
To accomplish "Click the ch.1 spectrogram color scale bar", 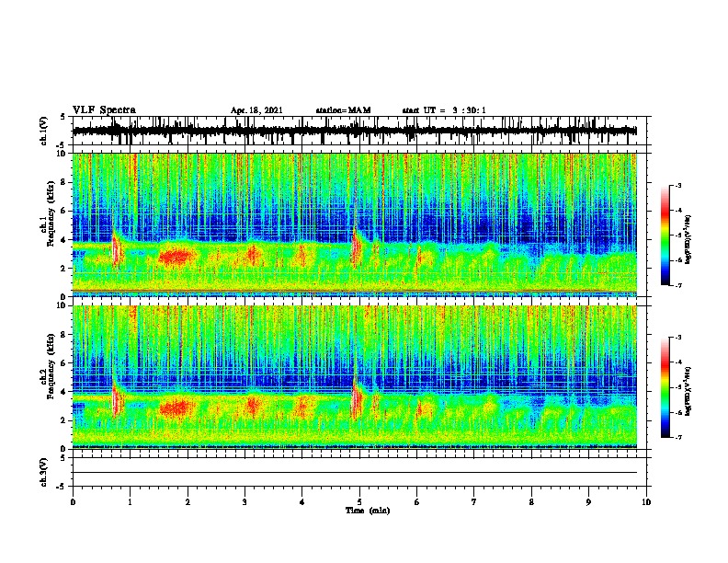I will click(665, 236).
